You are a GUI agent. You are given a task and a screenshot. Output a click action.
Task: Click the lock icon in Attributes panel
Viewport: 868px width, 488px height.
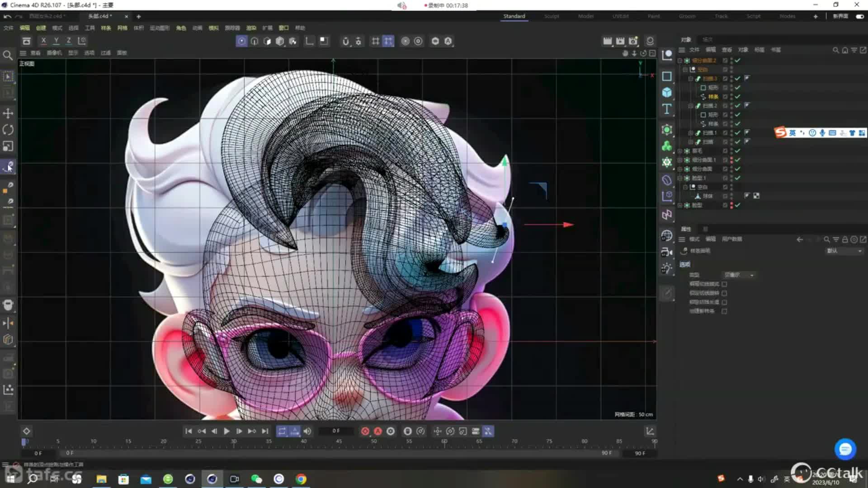coord(845,239)
